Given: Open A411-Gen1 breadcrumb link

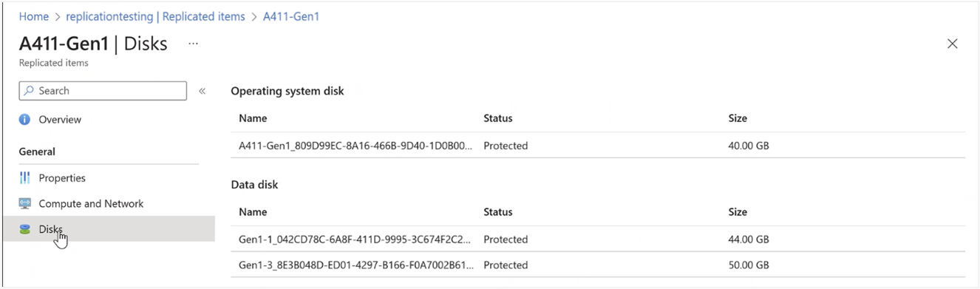Looking at the screenshot, I should [291, 16].
